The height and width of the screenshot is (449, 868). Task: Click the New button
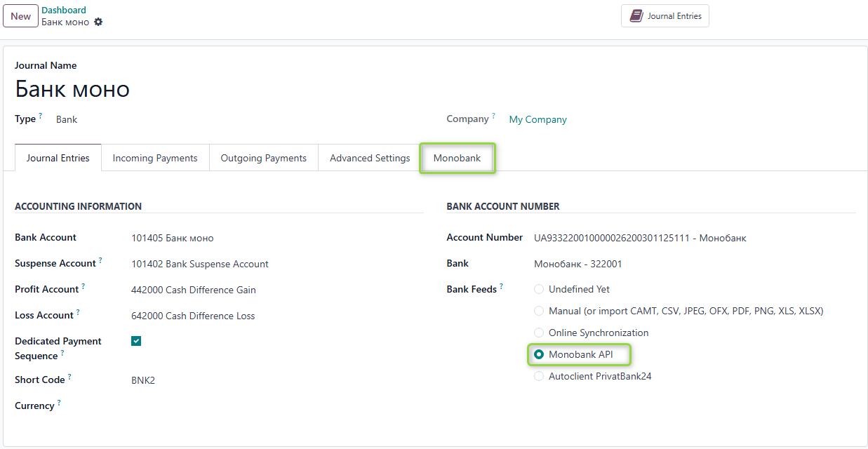click(x=20, y=15)
